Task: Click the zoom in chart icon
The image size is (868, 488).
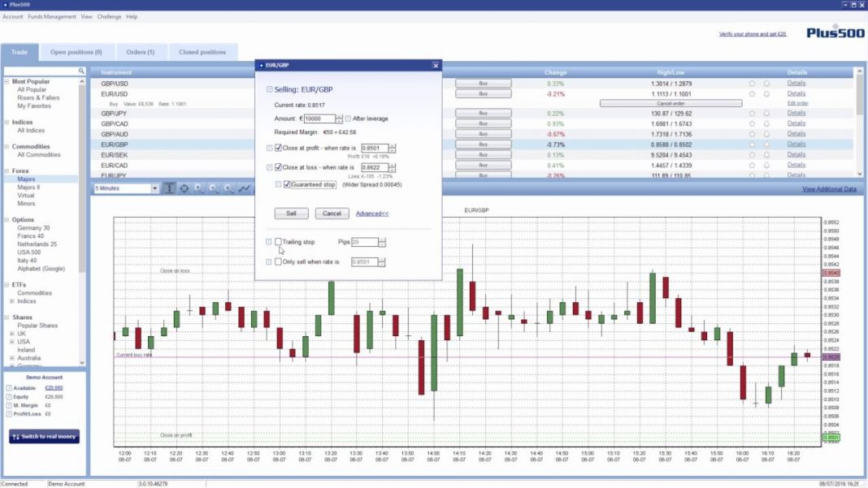Action: 199,188
